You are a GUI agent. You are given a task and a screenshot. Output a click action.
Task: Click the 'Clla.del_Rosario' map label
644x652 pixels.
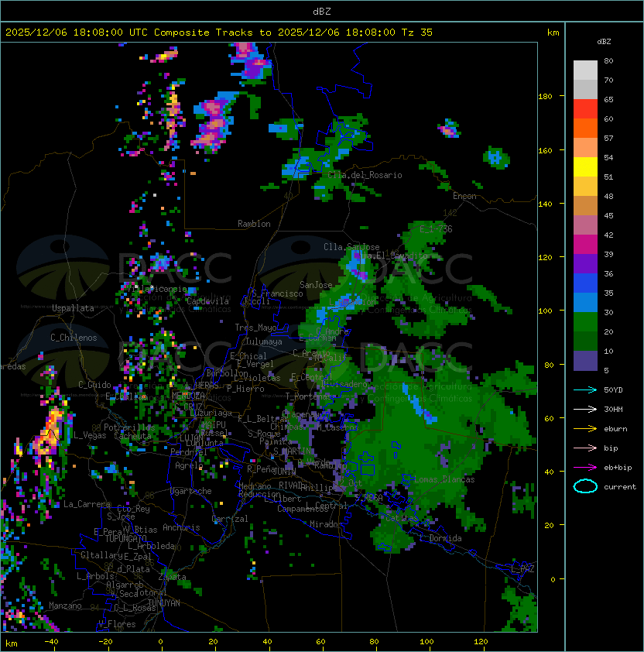point(365,175)
